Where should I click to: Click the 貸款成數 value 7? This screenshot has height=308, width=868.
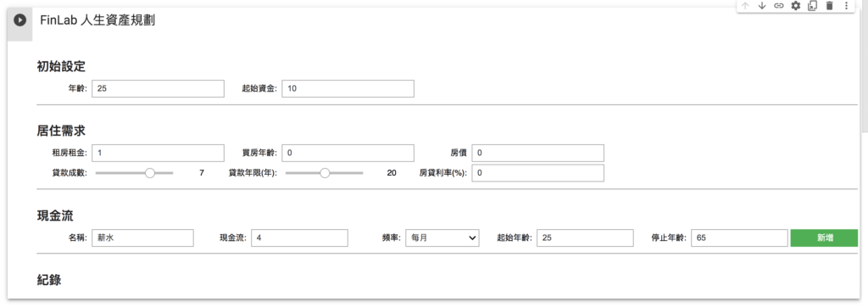click(x=202, y=173)
